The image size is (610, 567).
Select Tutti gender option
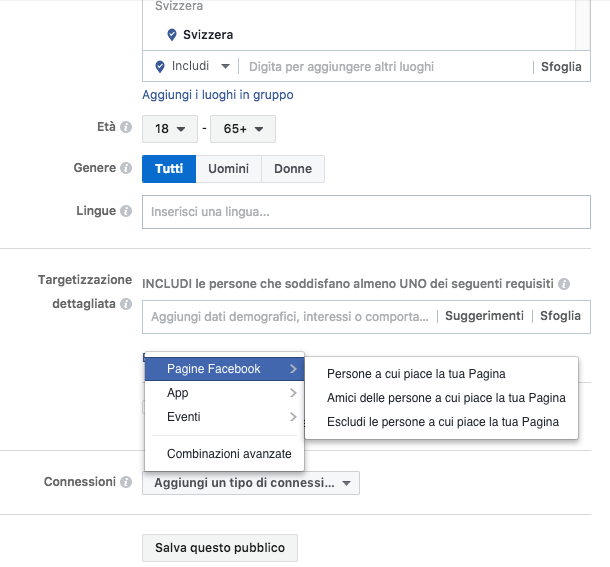coord(169,169)
